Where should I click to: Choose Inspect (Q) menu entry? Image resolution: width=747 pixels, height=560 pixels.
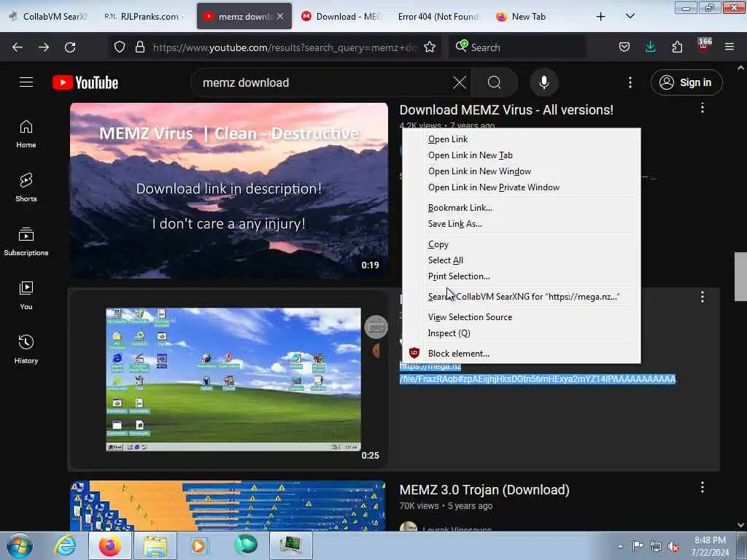[522, 333]
